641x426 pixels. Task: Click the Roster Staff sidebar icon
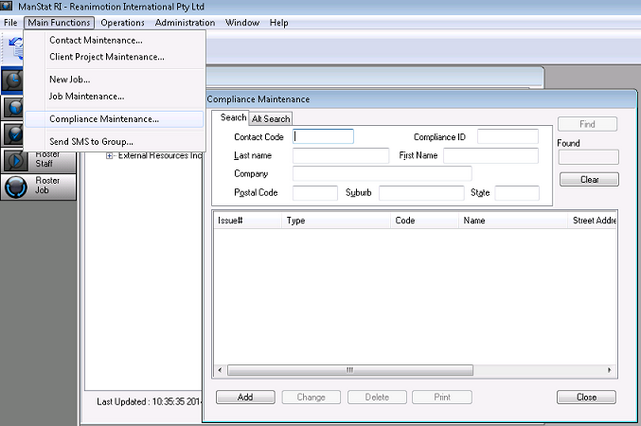click(16, 160)
